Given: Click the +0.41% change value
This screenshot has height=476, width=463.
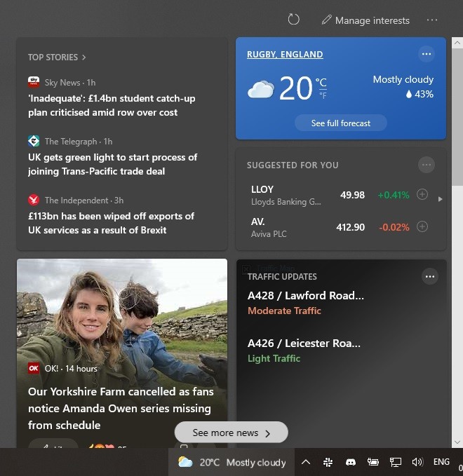Looking at the screenshot, I should pos(394,195).
